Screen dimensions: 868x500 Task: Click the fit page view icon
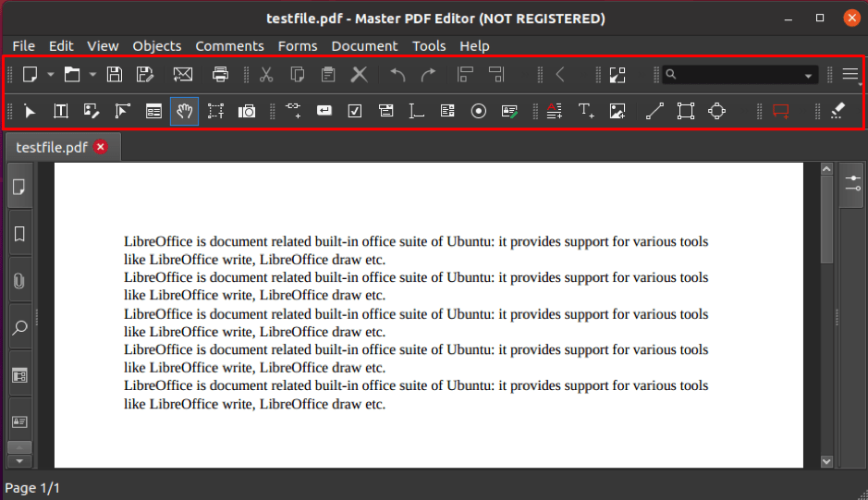tap(617, 75)
